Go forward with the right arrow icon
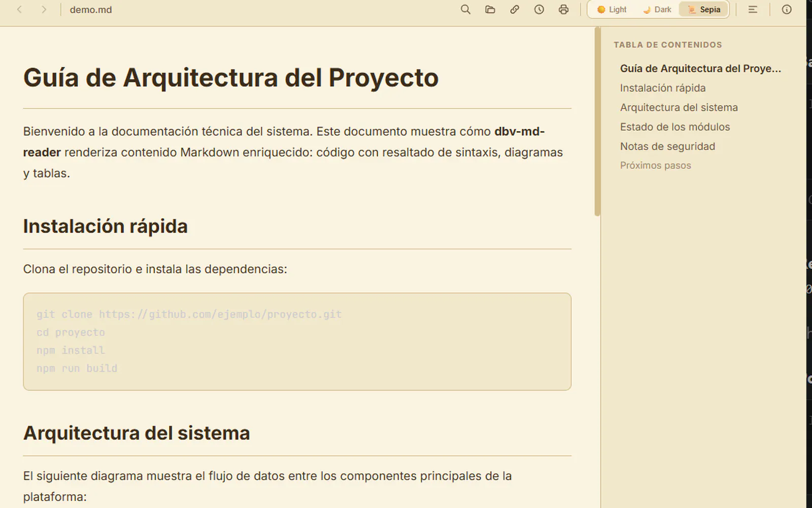The image size is (812, 508). click(44, 10)
